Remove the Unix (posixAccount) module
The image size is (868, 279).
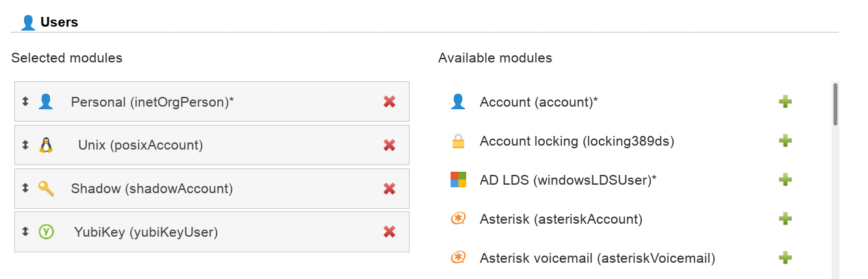[389, 145]
